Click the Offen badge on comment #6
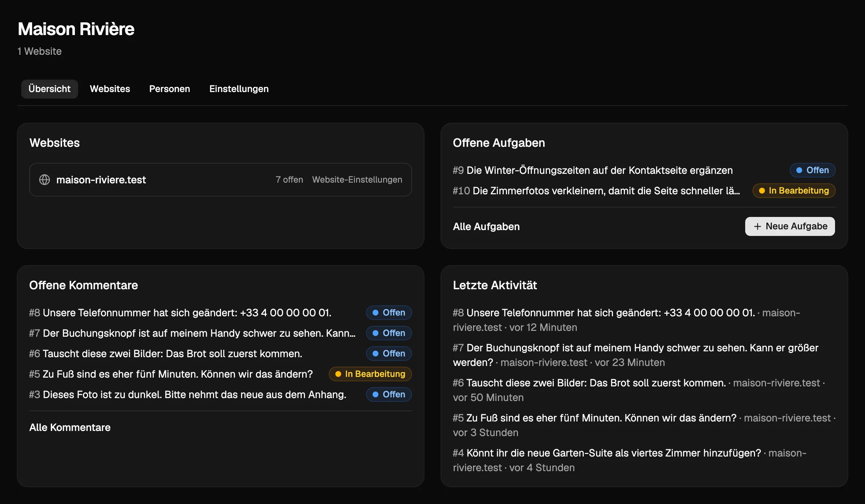The image size is (865, 504). click(389, 354)
